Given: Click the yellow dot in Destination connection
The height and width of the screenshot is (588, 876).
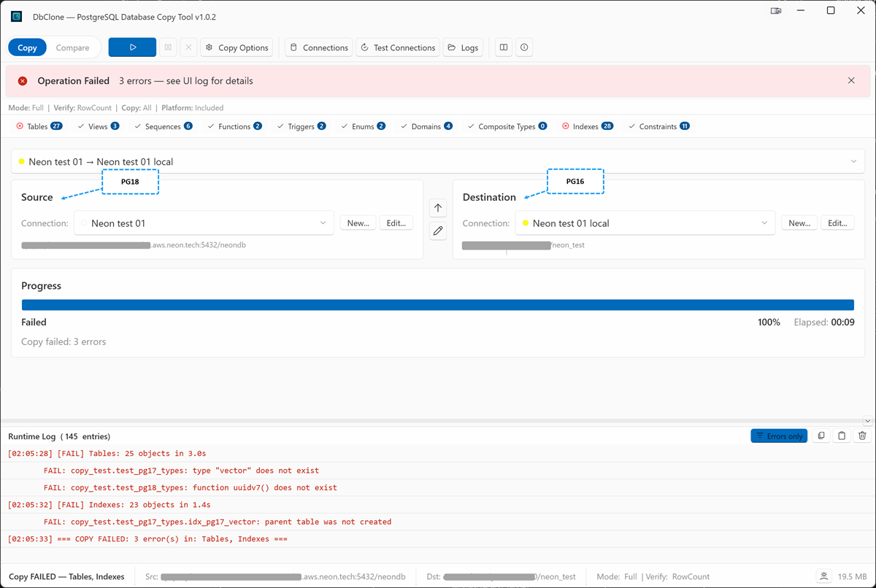Looking at the screenshot, I should coord(526,223).
